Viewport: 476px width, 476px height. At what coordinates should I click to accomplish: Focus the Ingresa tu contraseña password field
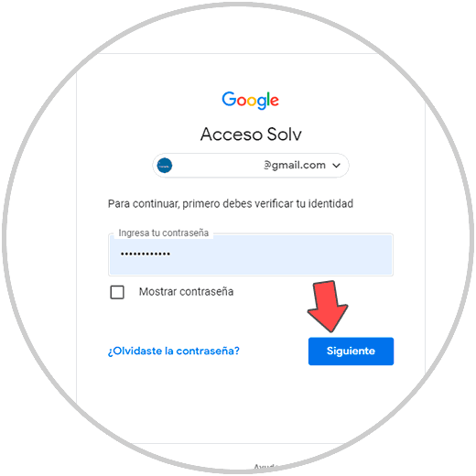(251, 254)
